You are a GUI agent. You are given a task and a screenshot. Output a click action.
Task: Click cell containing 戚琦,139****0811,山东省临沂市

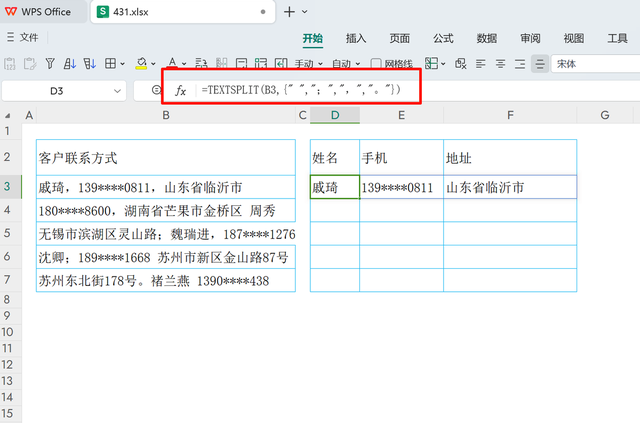(x=166, y=187)
